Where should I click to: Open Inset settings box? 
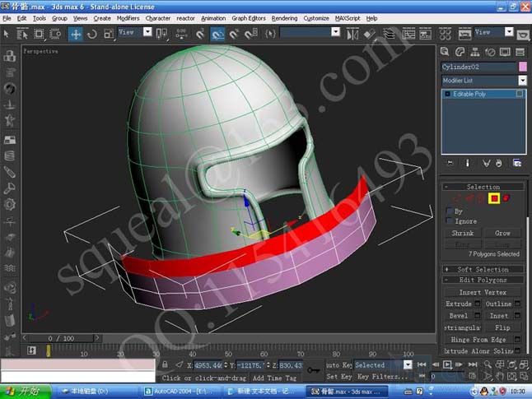pyautogui.click(x=517, y=316)
